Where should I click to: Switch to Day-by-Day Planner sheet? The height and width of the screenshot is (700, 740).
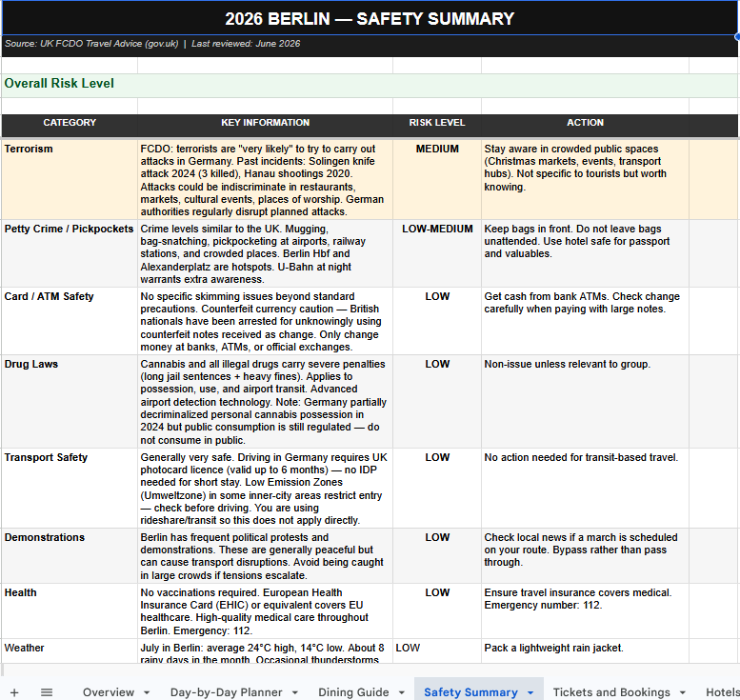pyautogui.click(x=226, y=692)
